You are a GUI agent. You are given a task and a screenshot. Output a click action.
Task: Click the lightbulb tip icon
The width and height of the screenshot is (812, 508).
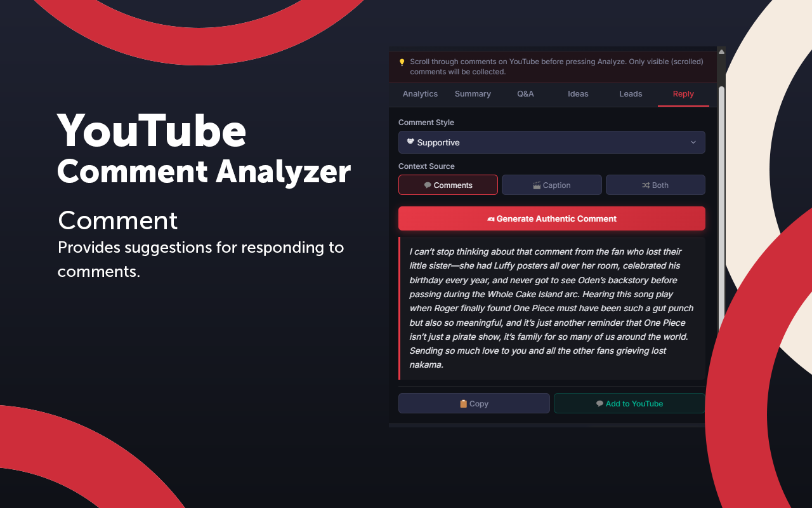(402, 62)
